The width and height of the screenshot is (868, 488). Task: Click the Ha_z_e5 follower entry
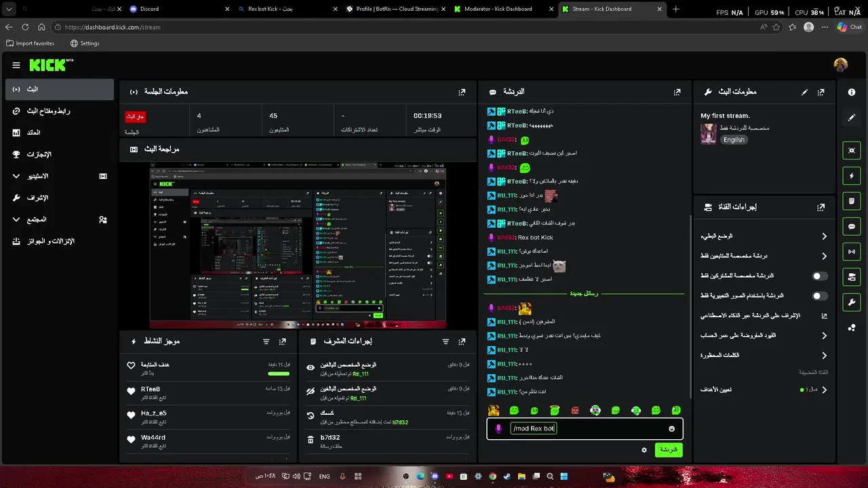pyautogui.click(x=210, y=417)
